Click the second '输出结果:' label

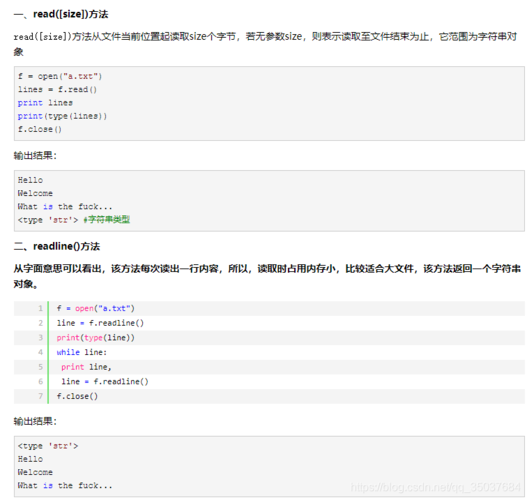coord(35,421)
